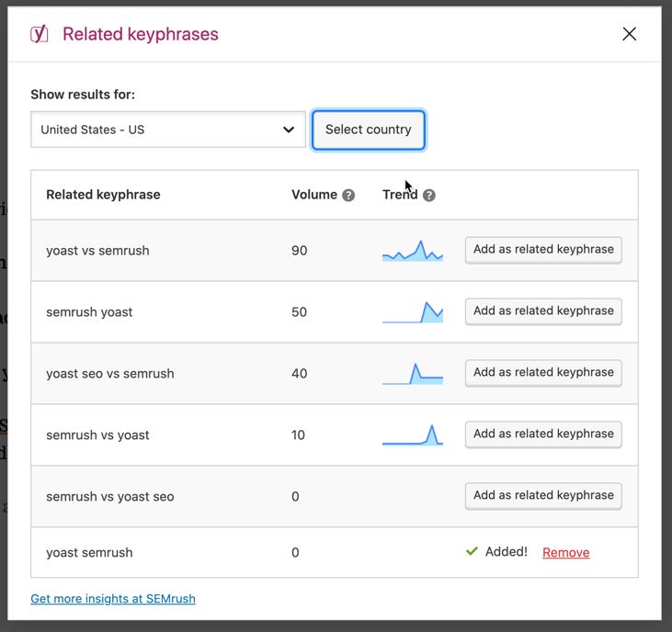Click the 'Show results for:' label

pyautogui.click(x=83, y=95)
